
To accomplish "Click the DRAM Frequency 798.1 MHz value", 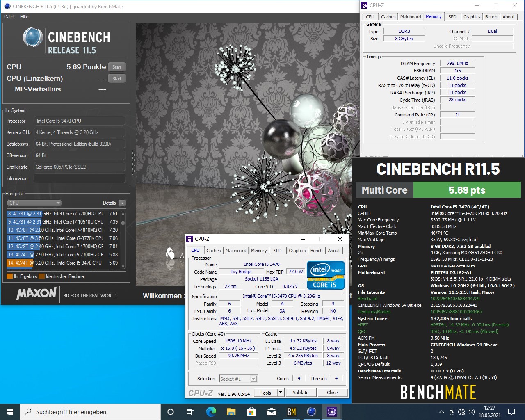I will point(457,64).
